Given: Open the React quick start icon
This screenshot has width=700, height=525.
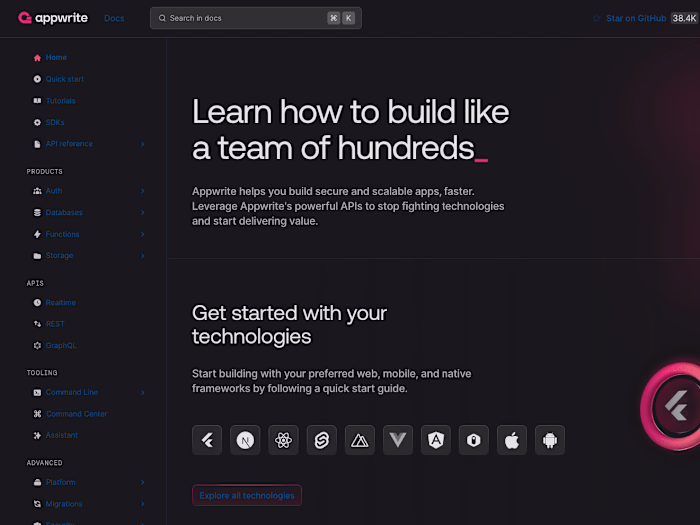Looking at the screenshot, I should pos(283,440).
